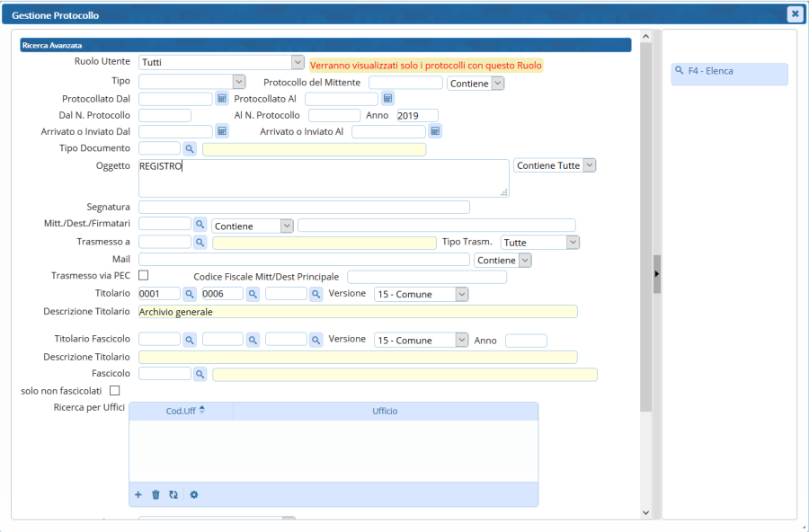The width and height of the screenshot is (809, 532).
Task: Click search icon next to Tipo Documento
Action: pos(190,148)
